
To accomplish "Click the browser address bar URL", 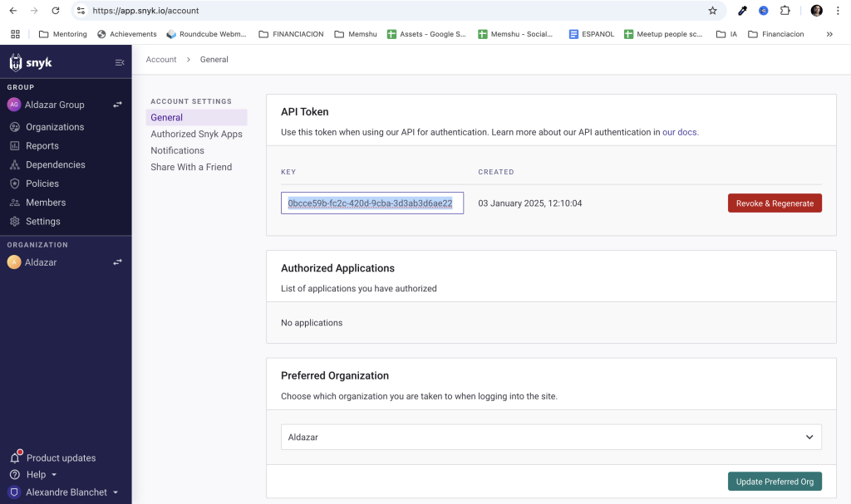I will 145,10.
